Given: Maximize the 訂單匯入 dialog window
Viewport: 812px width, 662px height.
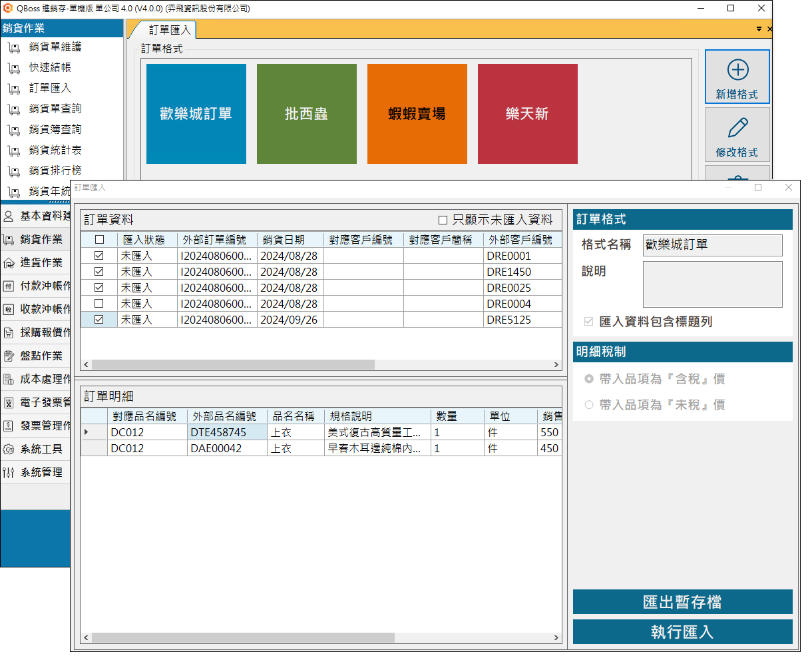Looking at the screenshot, I should point(758,188).
